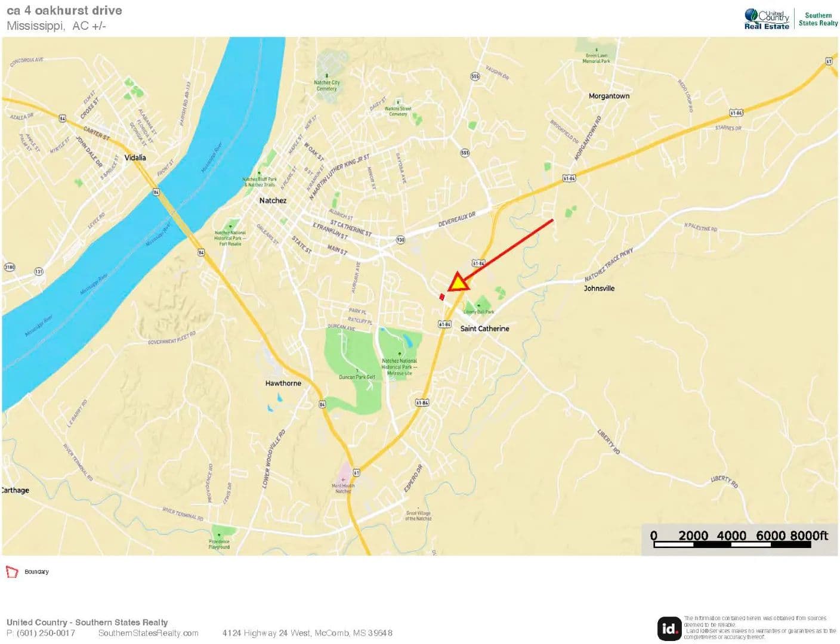Click the Route 930 shield marker

coord(400,239)
